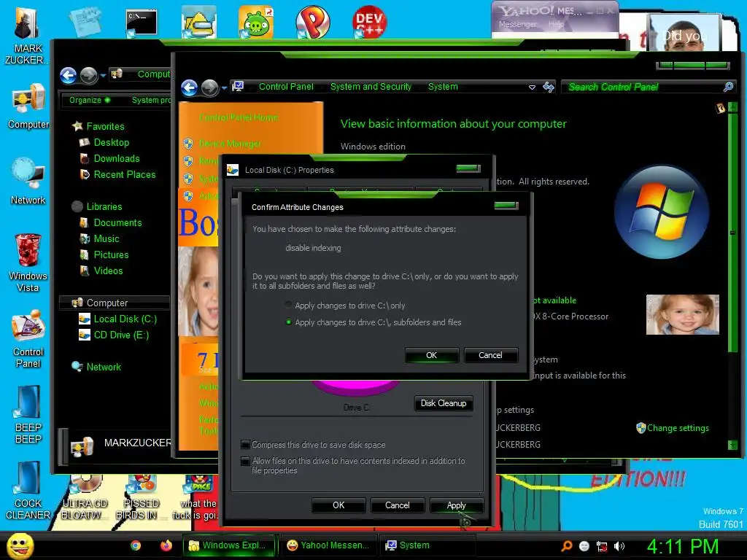Viewport: 747px width, 560px height.
Task: Open Favorites in Explorer navigation pane
Action: [105, 126]
